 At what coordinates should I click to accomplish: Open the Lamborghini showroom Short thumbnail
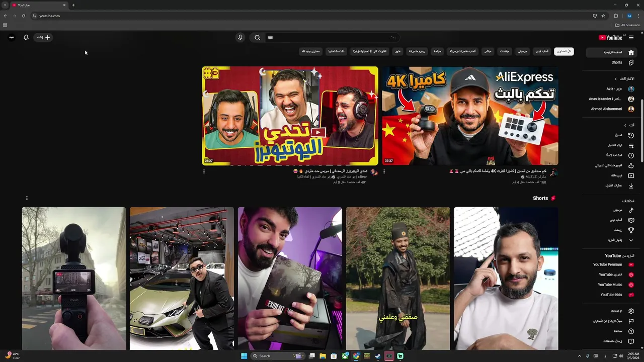[182, 278]
